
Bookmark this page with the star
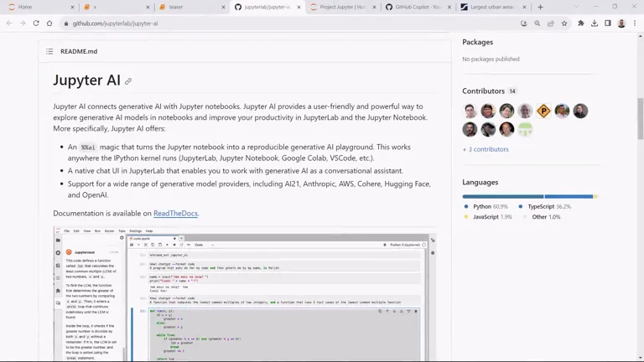click(564, 23)
